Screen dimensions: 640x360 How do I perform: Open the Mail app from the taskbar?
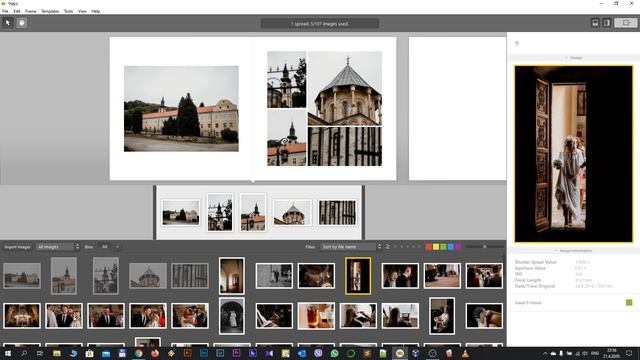pos(106,353)
